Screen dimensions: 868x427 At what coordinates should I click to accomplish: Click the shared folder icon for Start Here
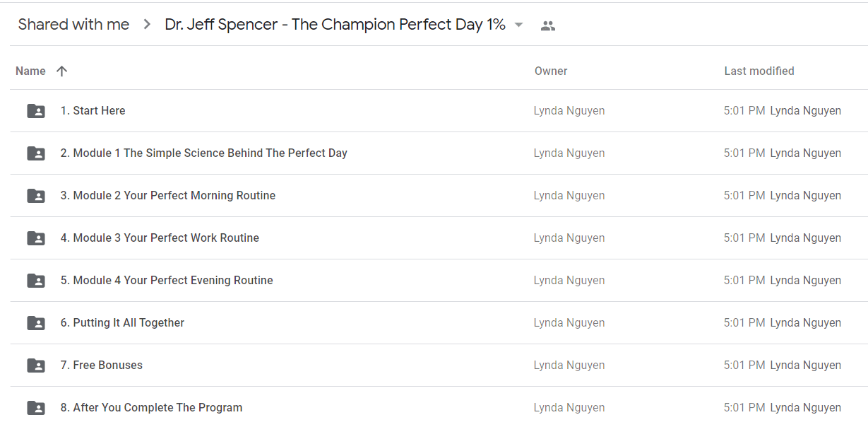[36, 111]
